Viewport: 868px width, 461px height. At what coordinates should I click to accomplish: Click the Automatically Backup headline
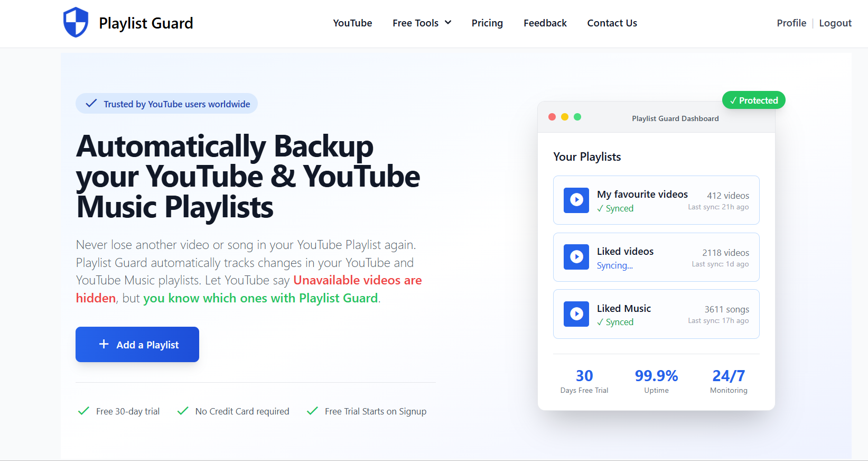click(248, 176)
